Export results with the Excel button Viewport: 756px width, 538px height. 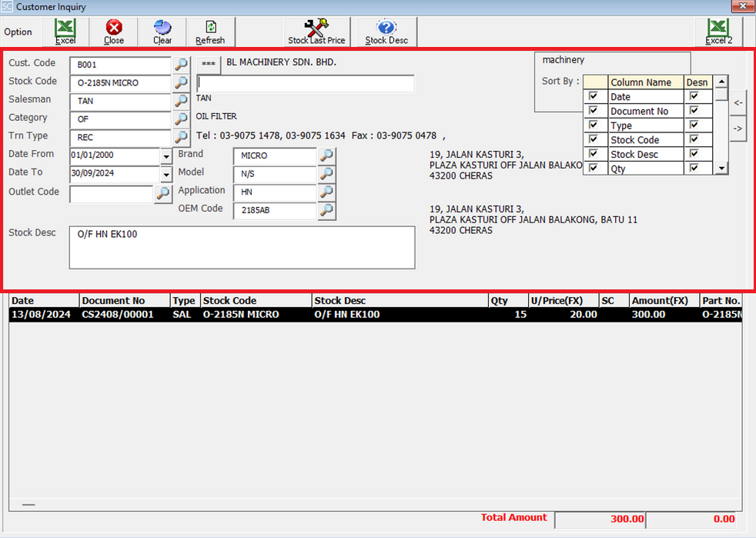click(x=65, y=32)
